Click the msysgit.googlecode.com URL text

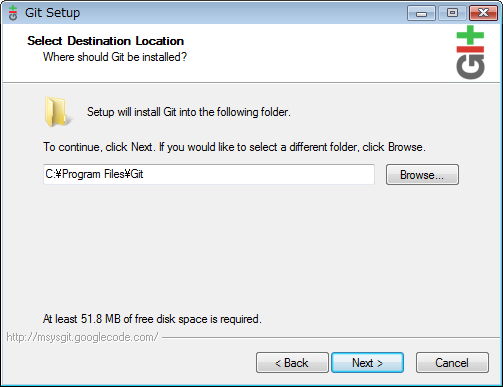pos(82,337)
